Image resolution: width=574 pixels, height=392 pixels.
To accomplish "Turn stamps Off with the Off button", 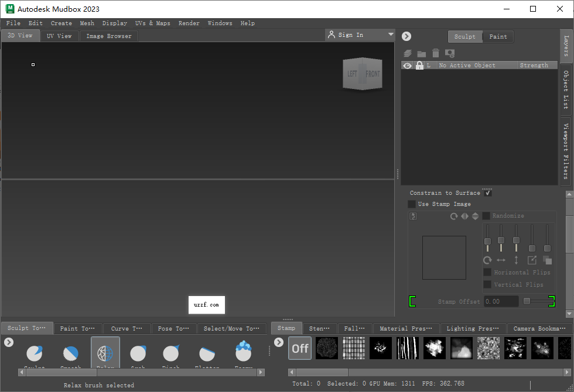I will (x=299, y=348).
